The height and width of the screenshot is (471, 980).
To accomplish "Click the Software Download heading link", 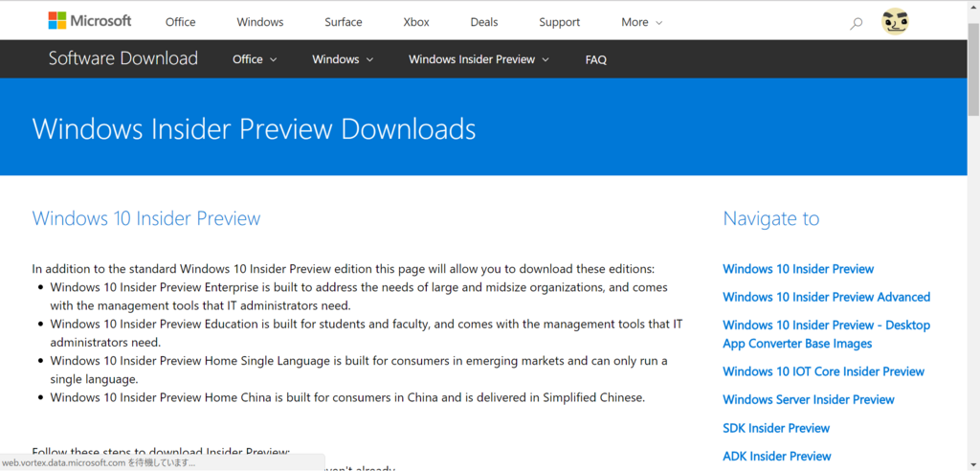I will click(123, 58).
